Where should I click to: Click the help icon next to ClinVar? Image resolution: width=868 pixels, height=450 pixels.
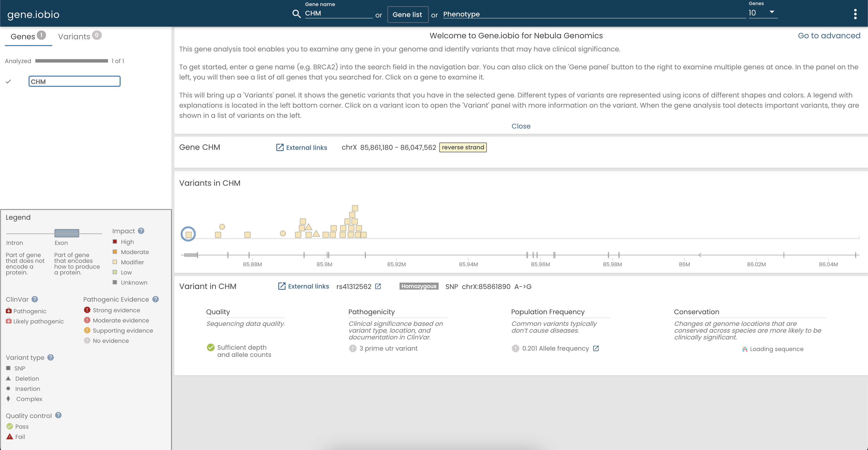[x=35, y=299]
